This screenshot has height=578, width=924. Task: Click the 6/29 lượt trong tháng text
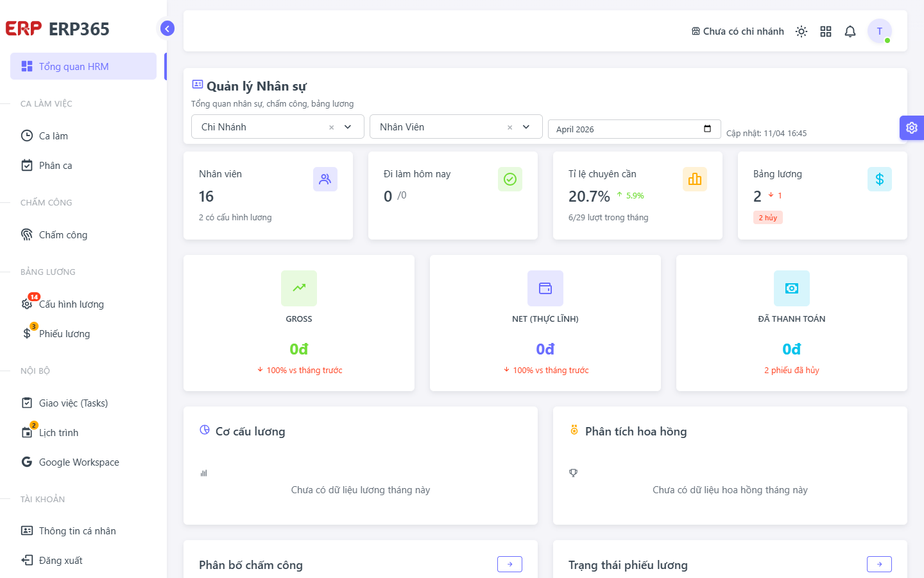(x=608, y=217)
